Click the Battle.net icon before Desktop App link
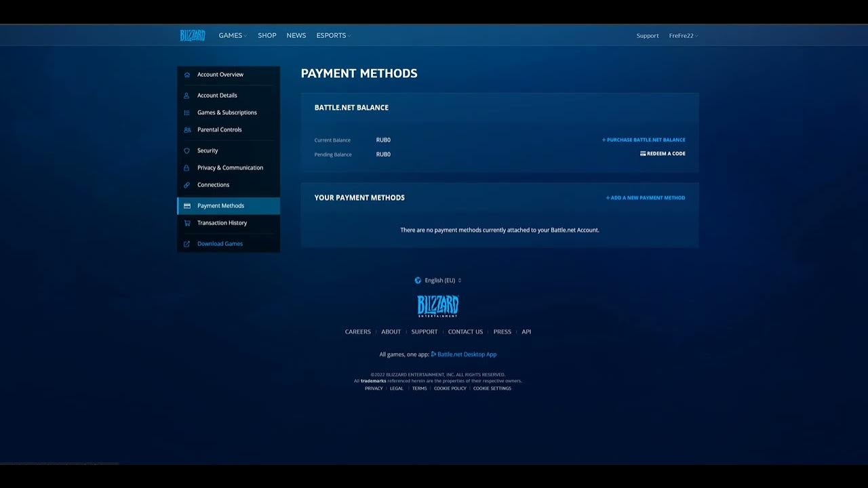The width and height of the screenshot is (868, 488). [433, 354]
